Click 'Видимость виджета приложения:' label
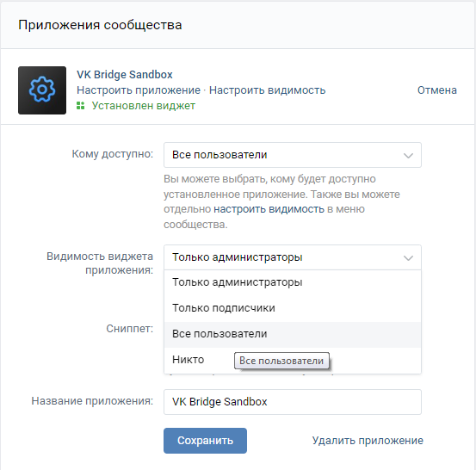The height and width of the screenshot is (470, 476). tap(100, 263)
